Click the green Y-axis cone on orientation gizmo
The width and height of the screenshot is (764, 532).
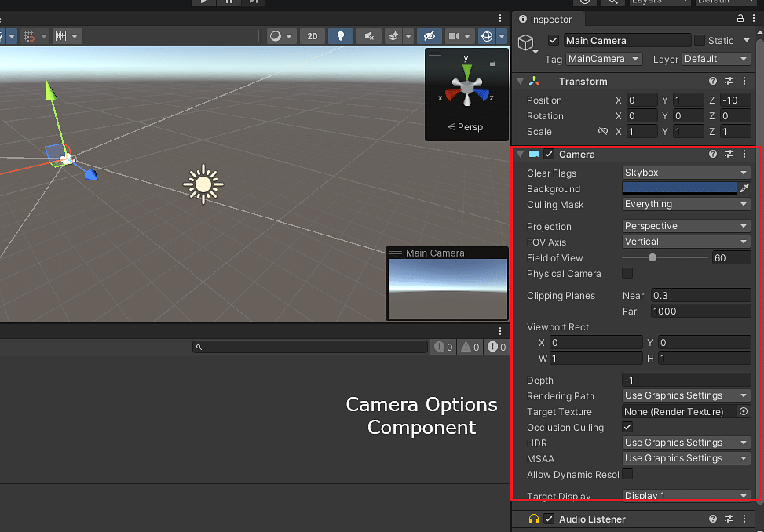click(466, 72)
